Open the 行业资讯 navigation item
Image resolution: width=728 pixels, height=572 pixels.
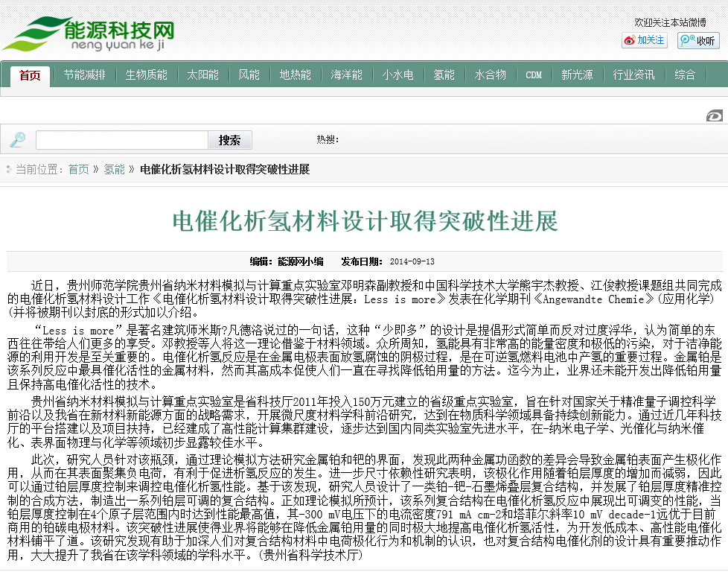(633, 74)
